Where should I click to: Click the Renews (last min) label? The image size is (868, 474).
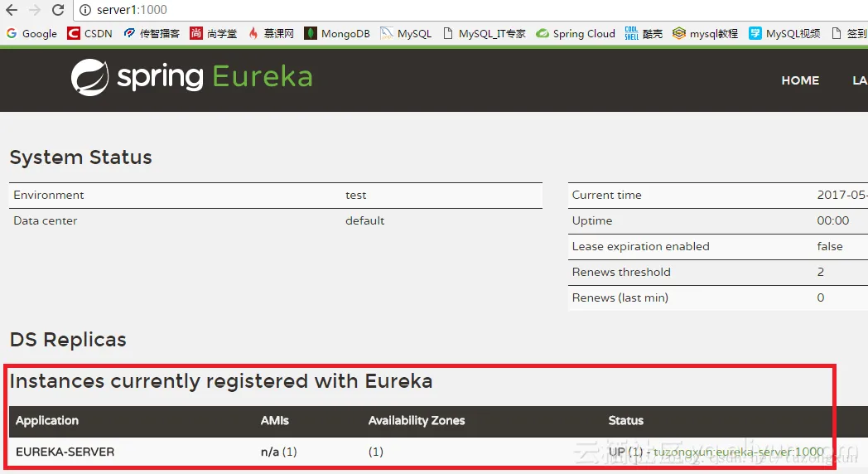[x=620, y=298]
